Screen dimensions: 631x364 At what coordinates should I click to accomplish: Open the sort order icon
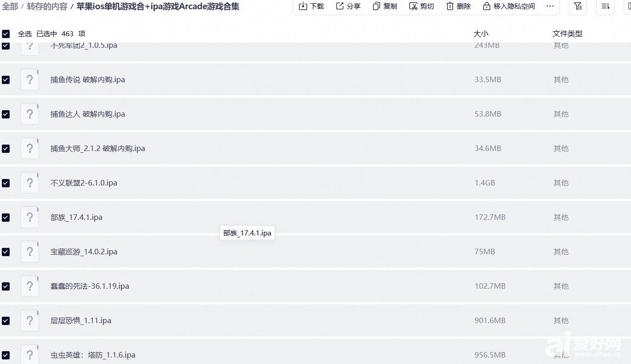(x=605, y=6)
